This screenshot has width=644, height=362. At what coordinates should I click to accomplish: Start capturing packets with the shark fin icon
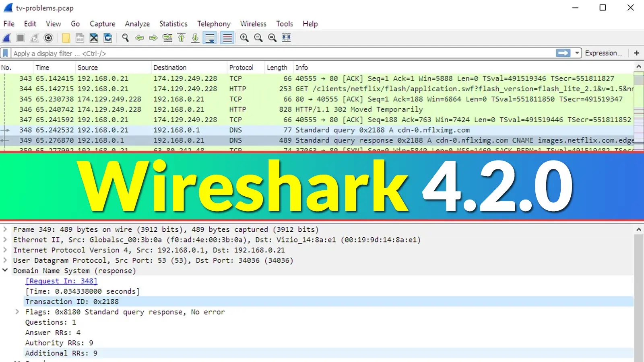(x=7, y=38)
